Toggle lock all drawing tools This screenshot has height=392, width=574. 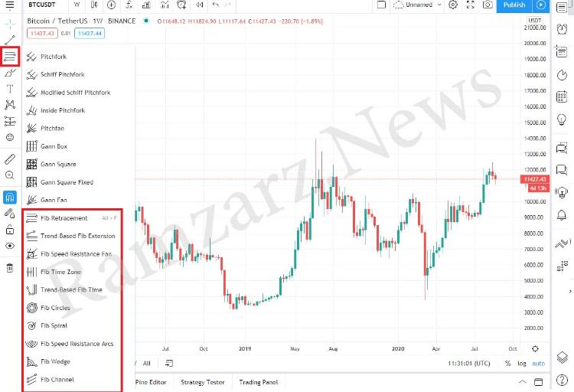click(10, 230)
